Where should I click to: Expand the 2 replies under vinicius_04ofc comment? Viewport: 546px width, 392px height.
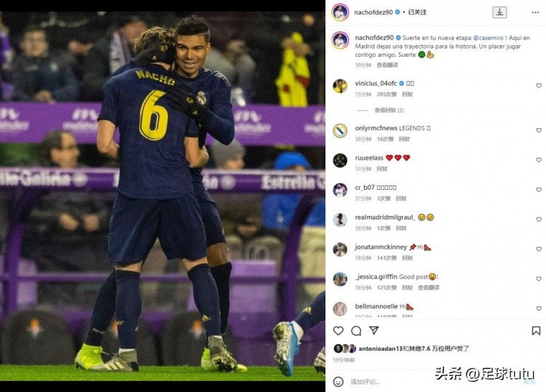tap(389, 111)
